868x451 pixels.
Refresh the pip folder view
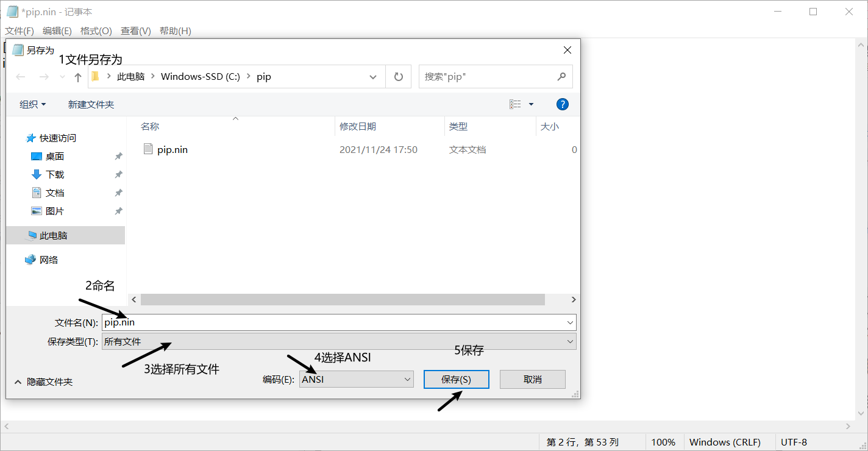(x=399, y=77)
